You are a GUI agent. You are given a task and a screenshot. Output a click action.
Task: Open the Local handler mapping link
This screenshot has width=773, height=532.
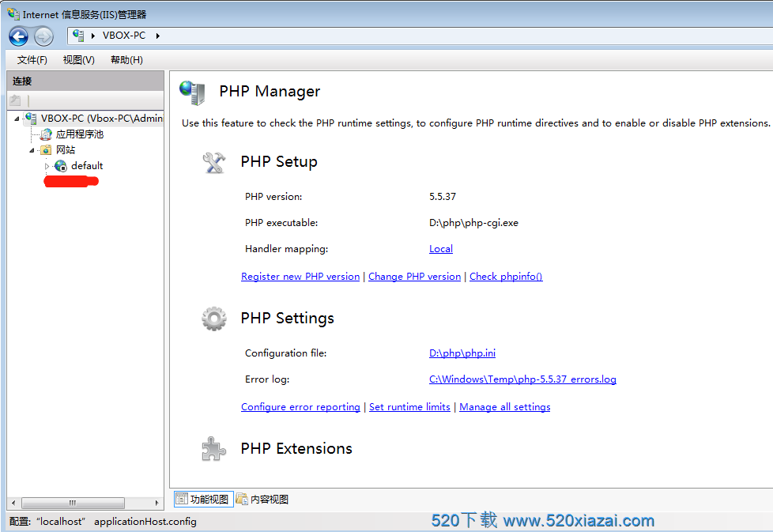[441, 249]
